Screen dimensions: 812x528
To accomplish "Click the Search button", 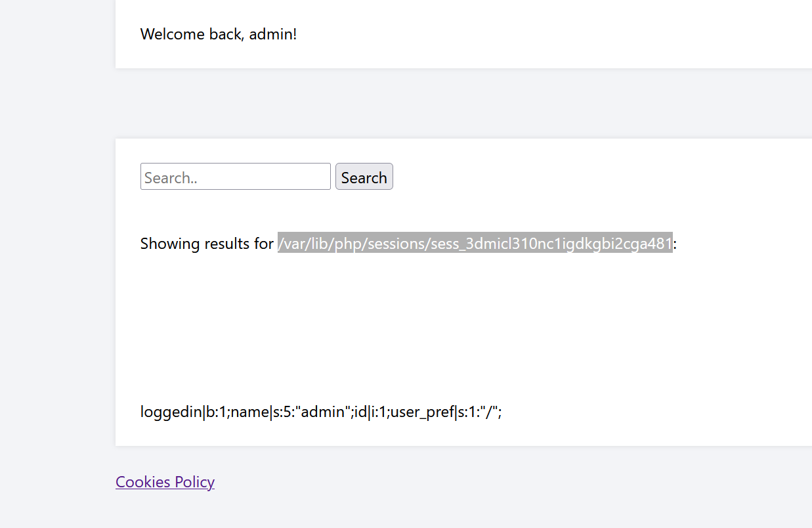I will click(x=364, y=177).
